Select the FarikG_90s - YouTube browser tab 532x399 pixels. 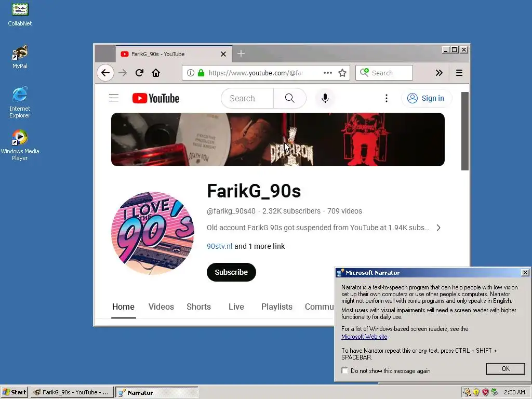(x=174, y=54)
